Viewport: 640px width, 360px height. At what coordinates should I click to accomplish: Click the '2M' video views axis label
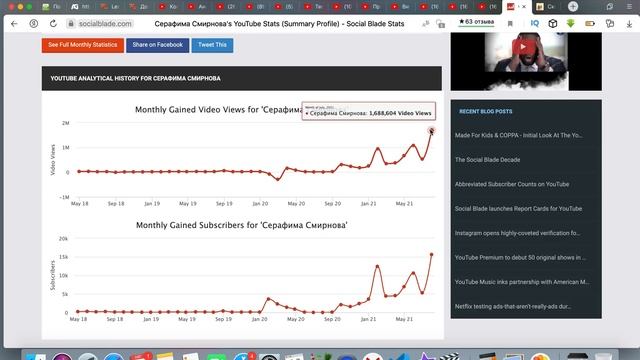65,123
